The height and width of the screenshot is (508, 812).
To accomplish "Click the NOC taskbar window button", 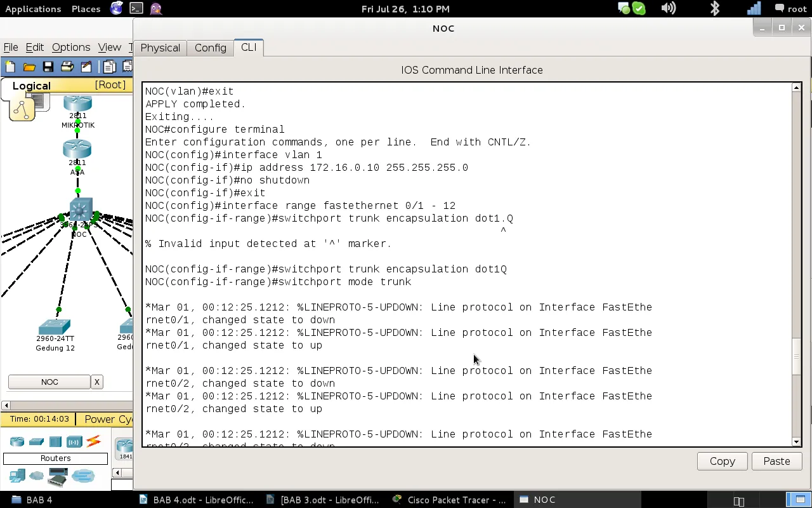I will [x=577, y=500].
